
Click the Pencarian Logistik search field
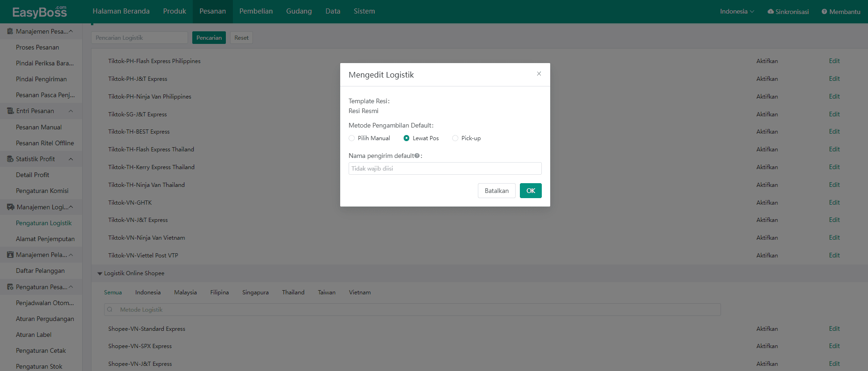pos(140,38)
